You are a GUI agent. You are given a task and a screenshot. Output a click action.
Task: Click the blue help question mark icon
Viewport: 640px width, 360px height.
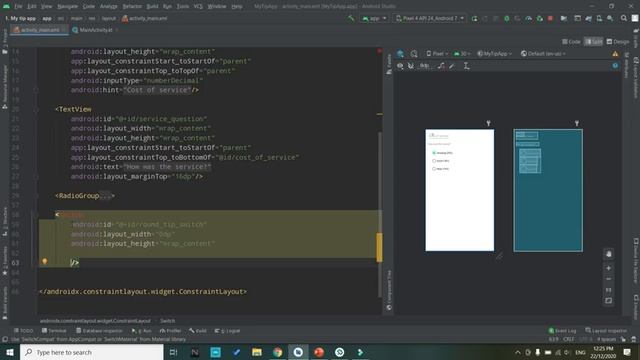click(615, 66)
